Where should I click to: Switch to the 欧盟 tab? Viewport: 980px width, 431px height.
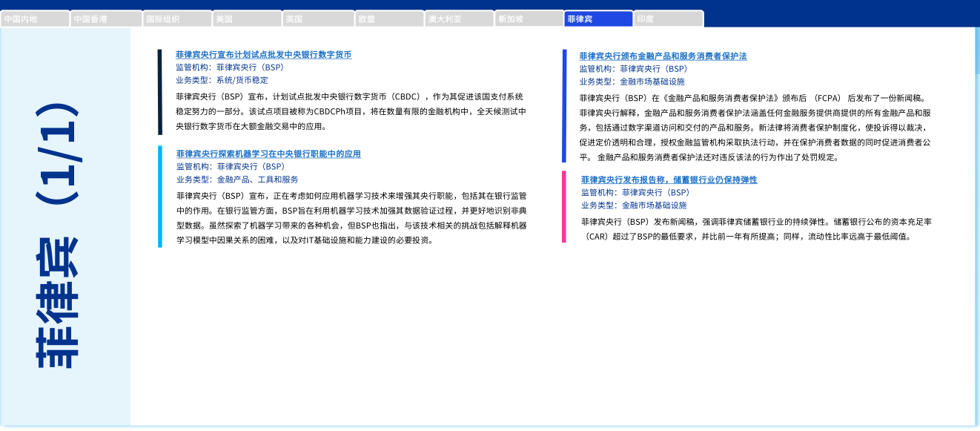[388, 19]
